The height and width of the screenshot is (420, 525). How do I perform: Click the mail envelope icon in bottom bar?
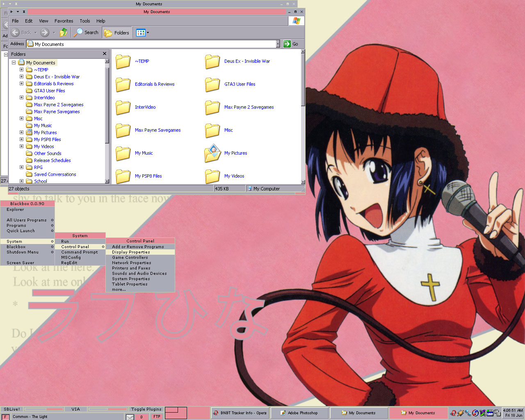point(130,417)
